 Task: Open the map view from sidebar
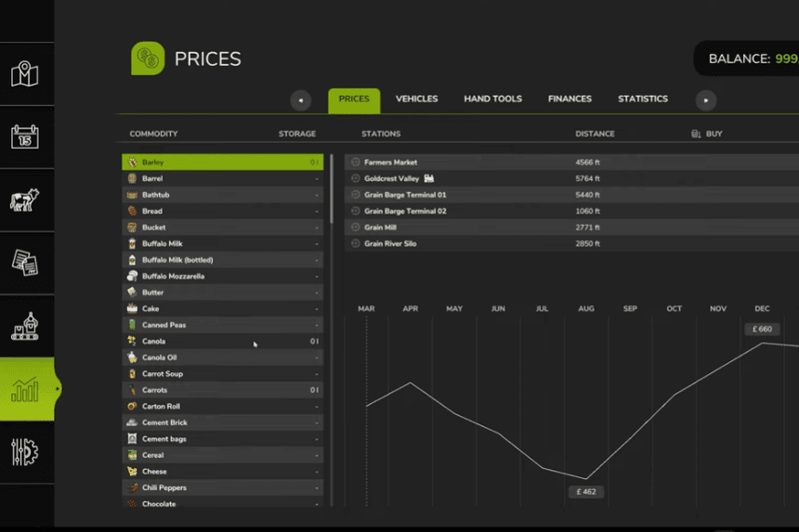[25, 73]
